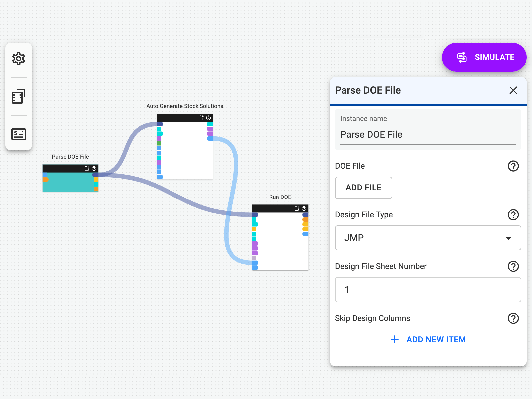Open the workflow settings gear icon
Screen dimensions: 532x399
(19, 59)
